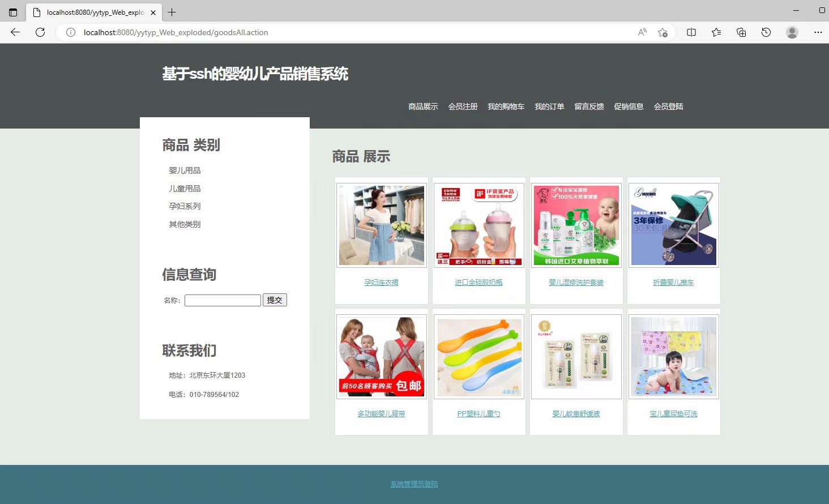Open 留言反馈 navigation item
This screenshot has height=504, width=829.
pyautogui.click(x=589, y=106)
